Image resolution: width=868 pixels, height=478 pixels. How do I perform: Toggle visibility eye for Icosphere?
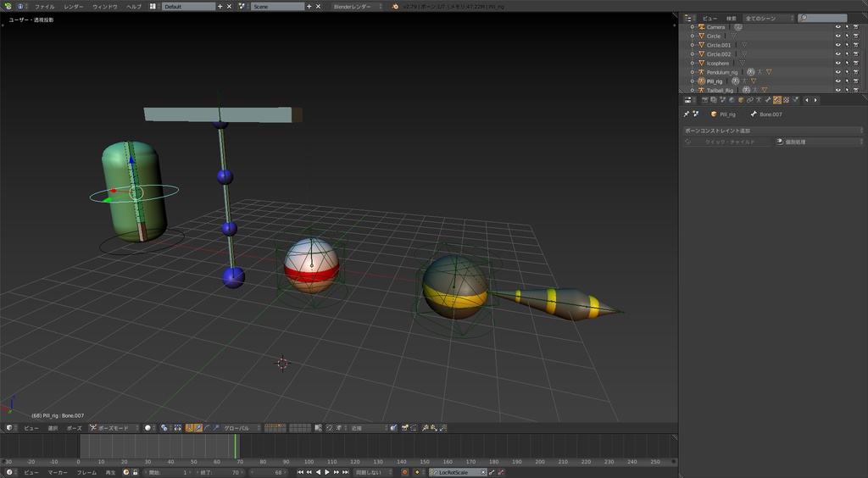click(x=837, y=63)
